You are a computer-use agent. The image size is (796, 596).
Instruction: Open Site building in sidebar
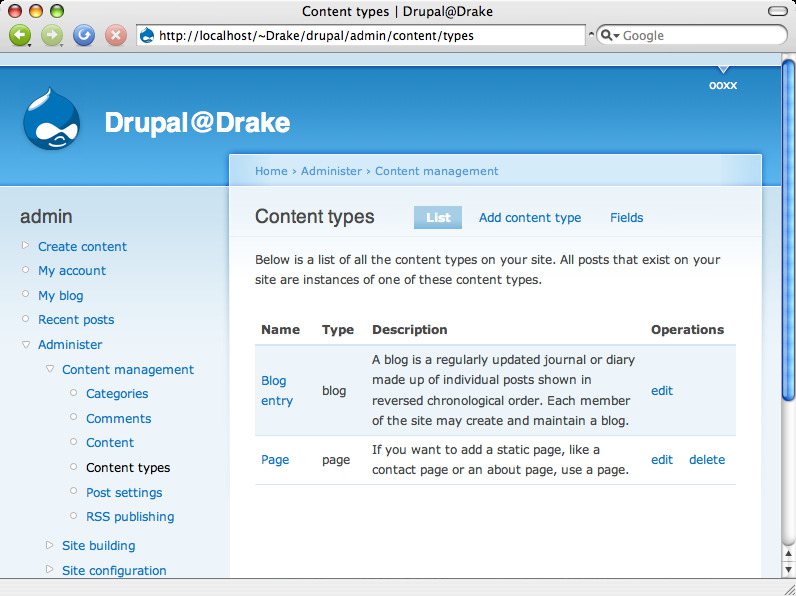(x=98, y=546)
